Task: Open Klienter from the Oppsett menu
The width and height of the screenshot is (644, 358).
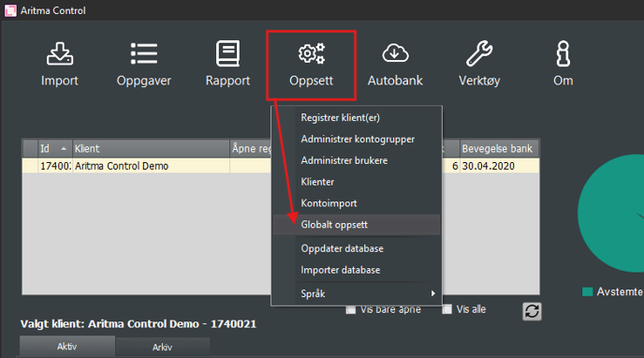Action: click(x=357, y=182)
